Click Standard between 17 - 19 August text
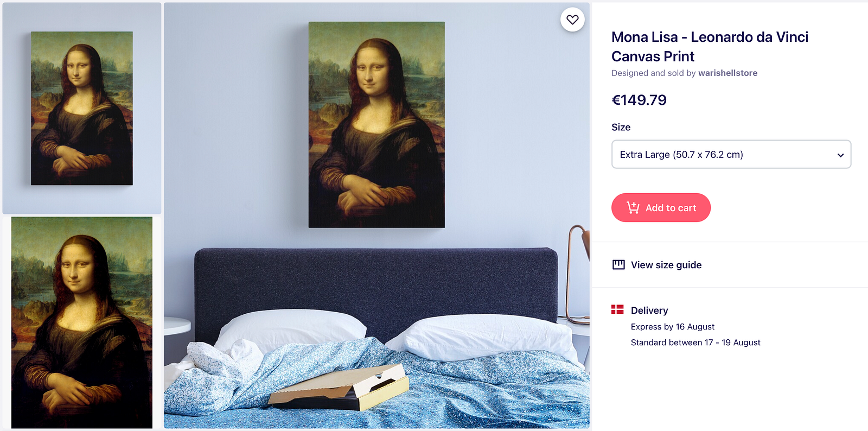Viewport: 868px width, 431px height. click(695, 343)
